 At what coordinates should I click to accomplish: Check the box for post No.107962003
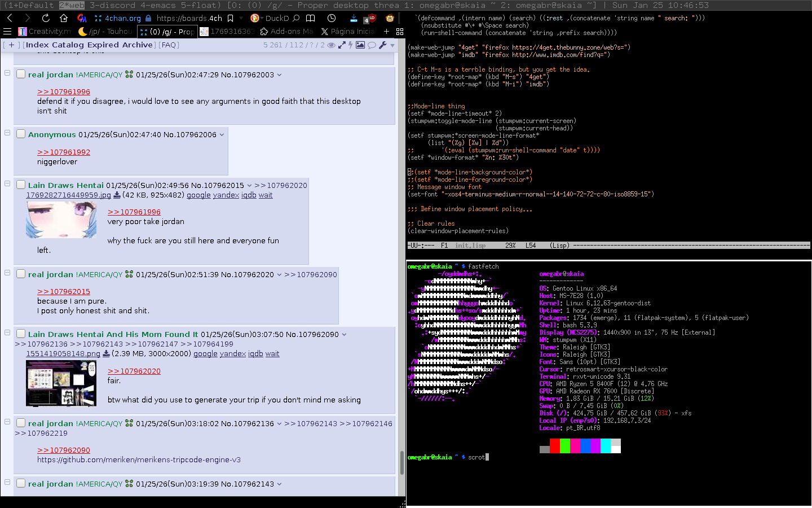pyautogui.click(x=21, y=74)
